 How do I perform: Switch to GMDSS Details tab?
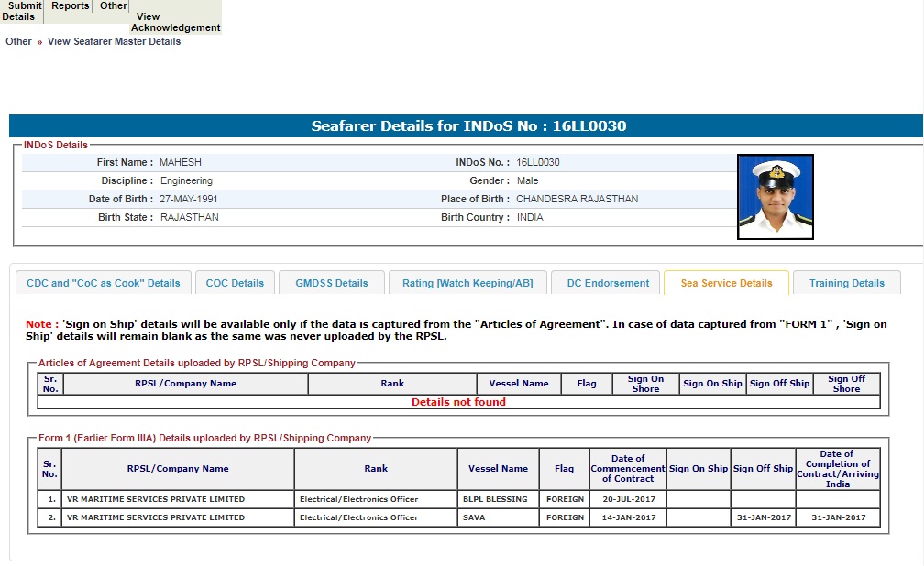(x=331, y=283)
